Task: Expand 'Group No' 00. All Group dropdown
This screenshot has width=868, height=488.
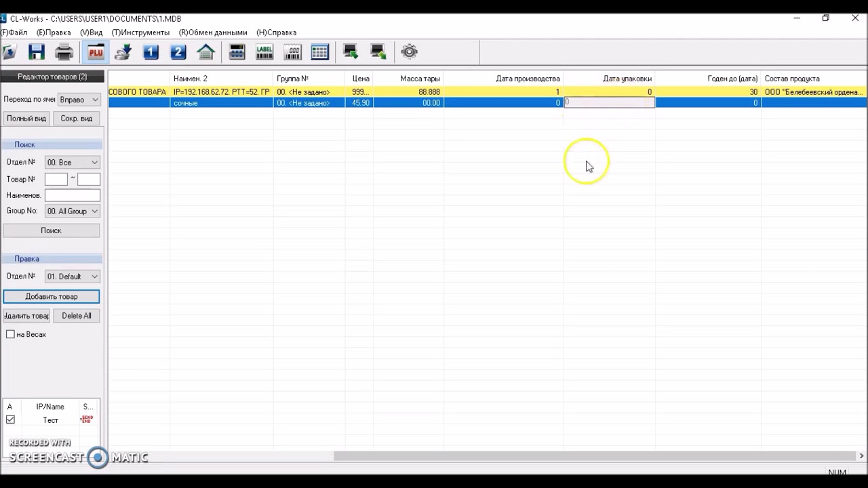Action: tap(73, 211)
